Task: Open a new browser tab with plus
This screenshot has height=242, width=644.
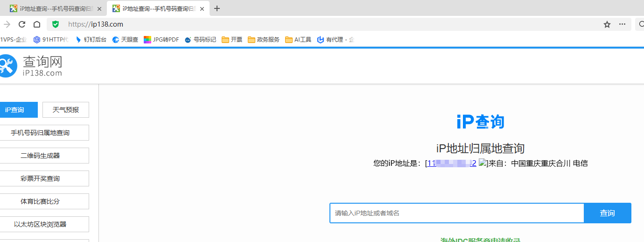Action: pos(217,8)
